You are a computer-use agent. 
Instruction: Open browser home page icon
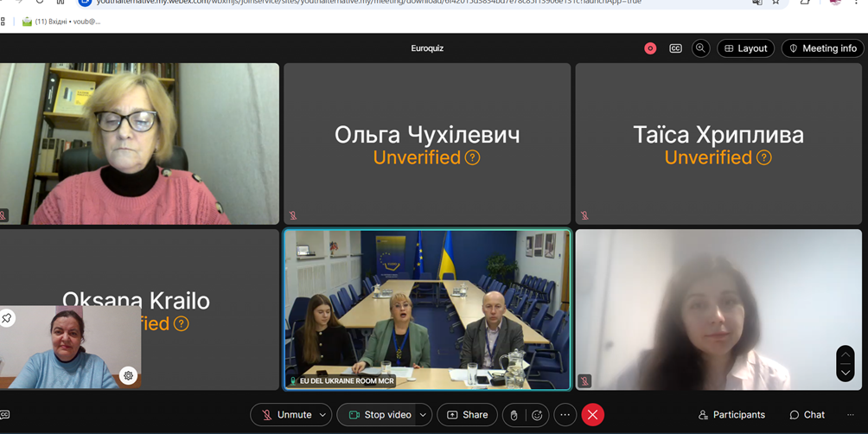tap(61, 2)
